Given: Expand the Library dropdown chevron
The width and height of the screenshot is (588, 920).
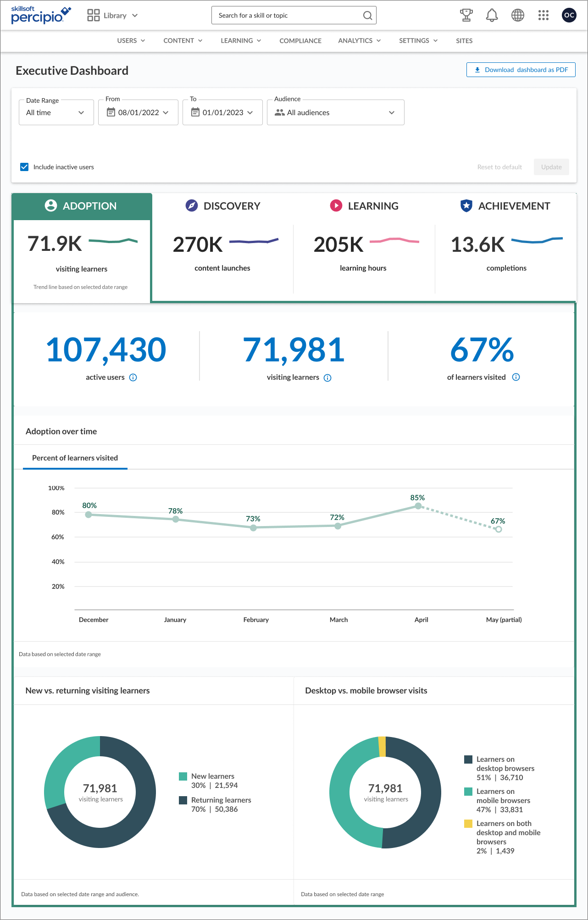Looking at the screenshot, I should 135,16.
